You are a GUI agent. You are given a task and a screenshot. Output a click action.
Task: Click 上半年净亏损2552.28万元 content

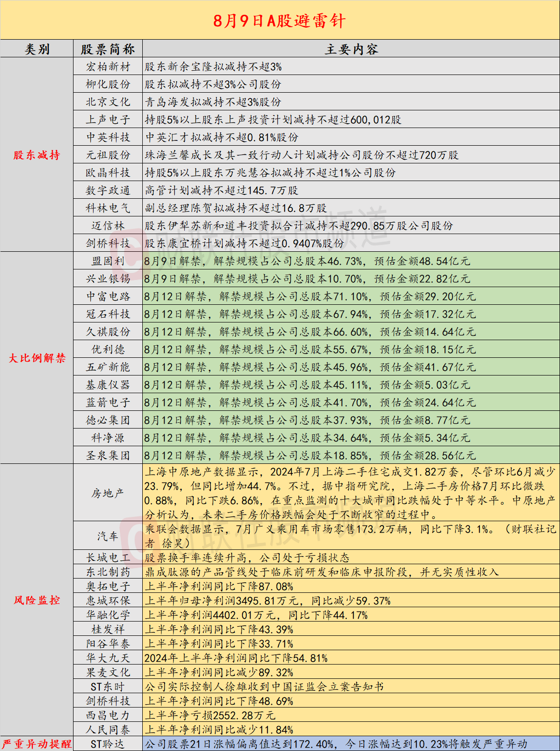[210, 715]
